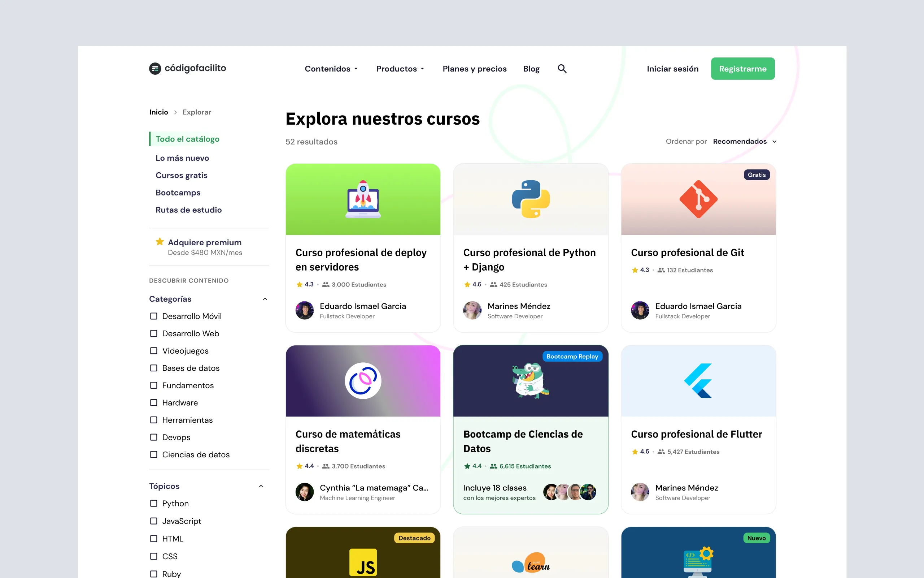The image size is (924, 578).
Task: Click the matemáticas discretas circular logo
Action: pos(363,381)
